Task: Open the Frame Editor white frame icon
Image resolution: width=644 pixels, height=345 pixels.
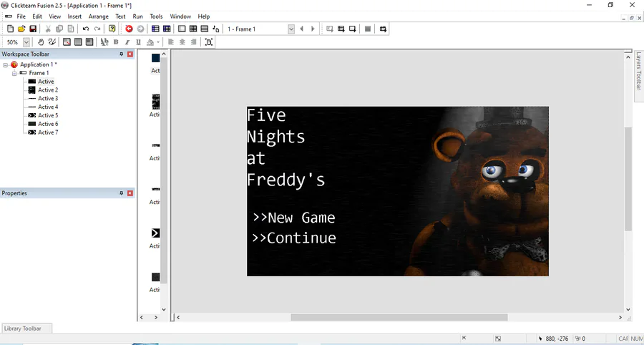Action: click(182, 29)
